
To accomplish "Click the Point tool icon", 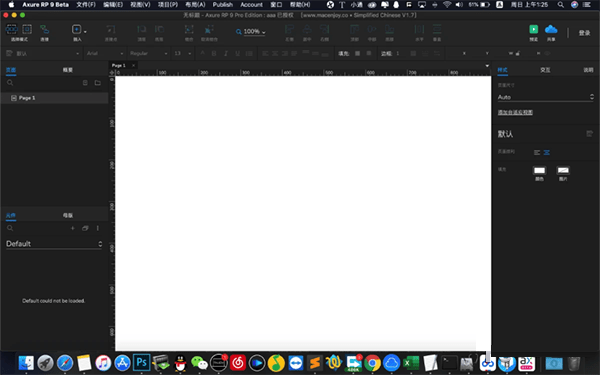I will pyautogui.click(x=111, y=29).
